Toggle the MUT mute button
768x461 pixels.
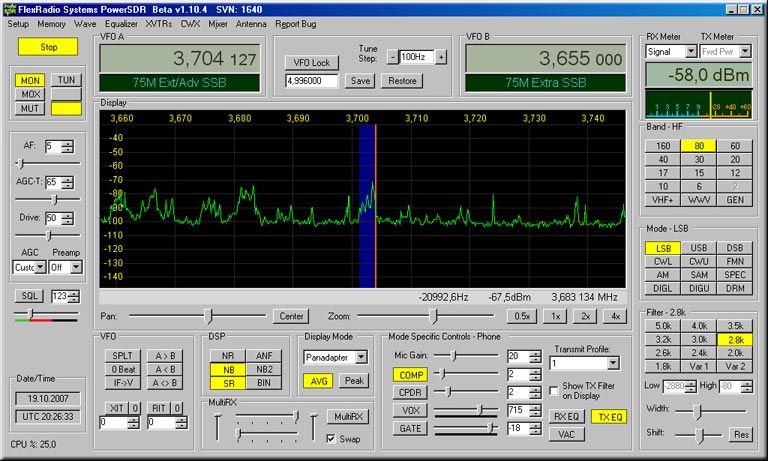(30, 108)
